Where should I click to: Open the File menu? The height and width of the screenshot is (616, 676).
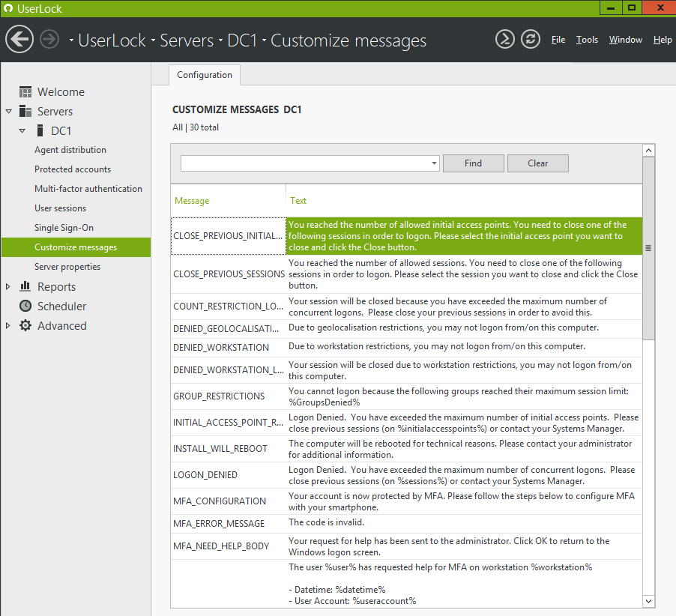click(558, 40)
